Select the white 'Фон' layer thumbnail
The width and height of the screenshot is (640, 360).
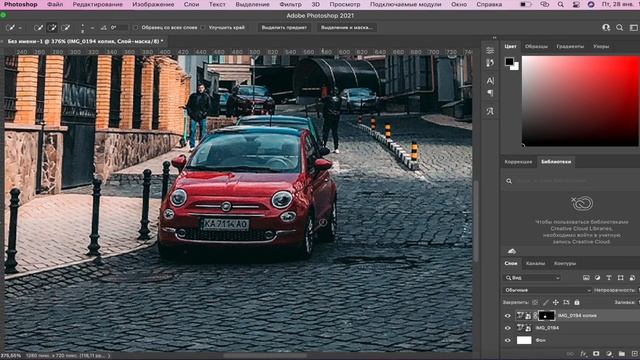point(524,340)
